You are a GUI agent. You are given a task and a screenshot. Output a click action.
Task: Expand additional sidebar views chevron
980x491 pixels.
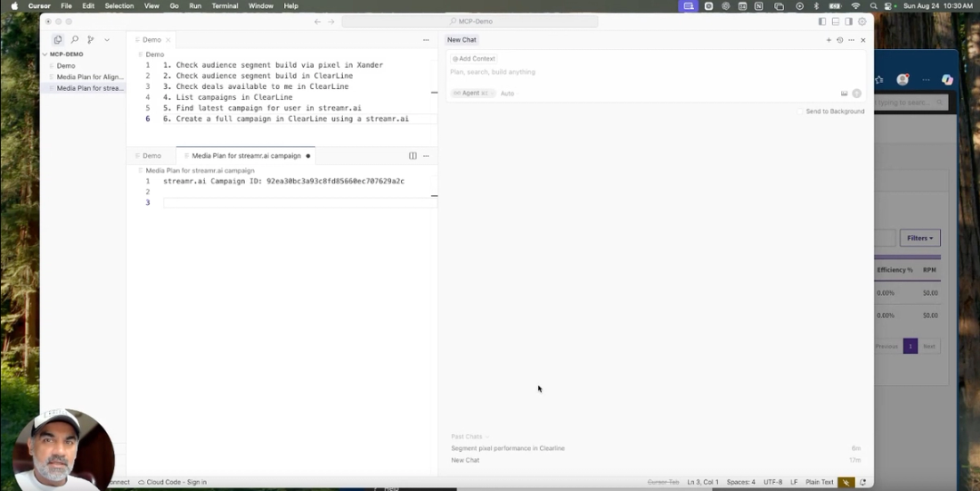tap(107, 39)
